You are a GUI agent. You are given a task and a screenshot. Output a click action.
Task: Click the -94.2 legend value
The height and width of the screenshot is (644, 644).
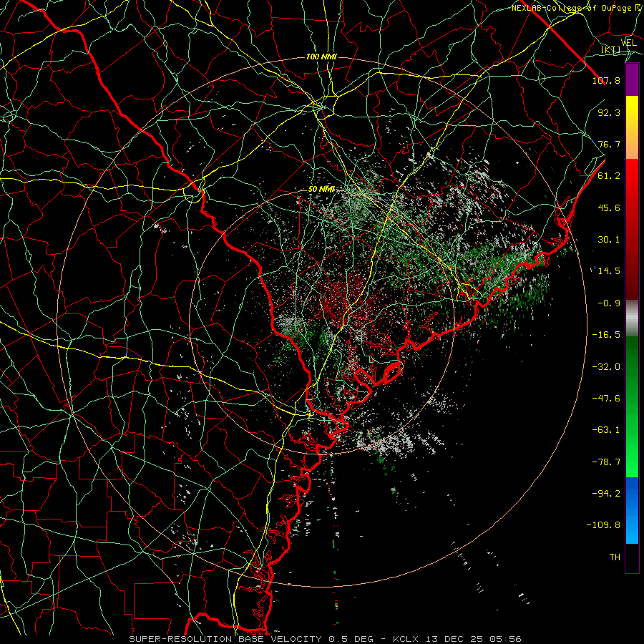click(606, 494)
